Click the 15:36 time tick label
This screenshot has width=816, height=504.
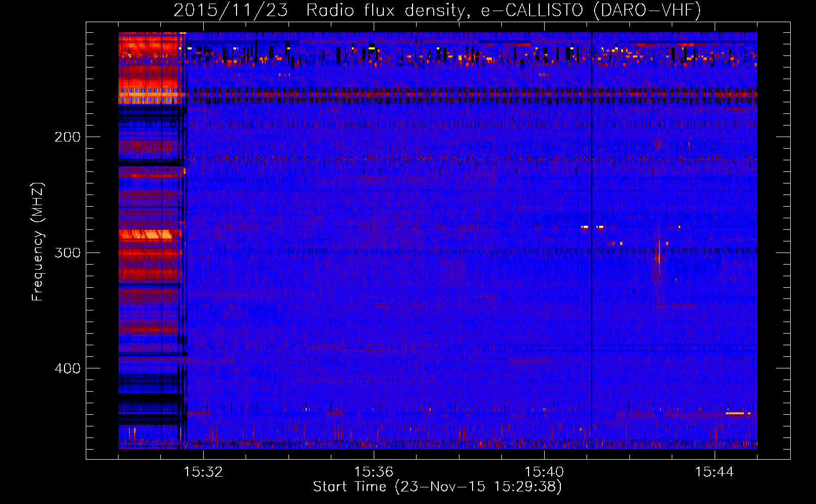coord(374,472)
